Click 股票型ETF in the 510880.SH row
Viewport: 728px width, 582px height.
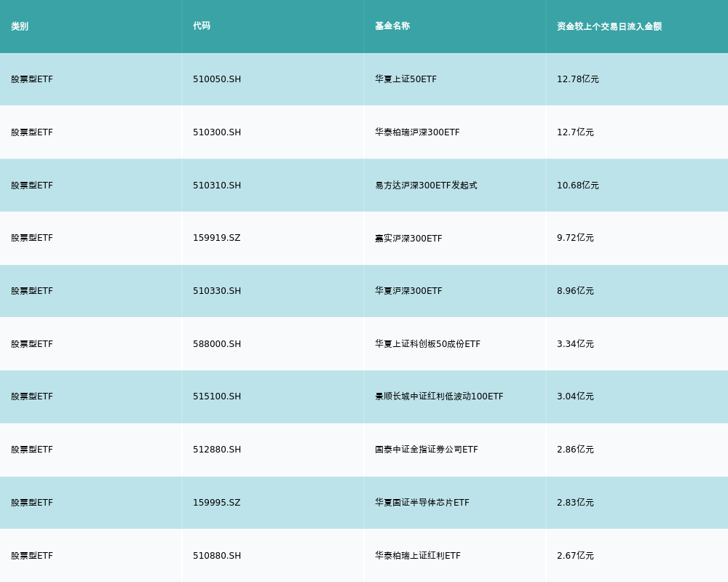32,556
